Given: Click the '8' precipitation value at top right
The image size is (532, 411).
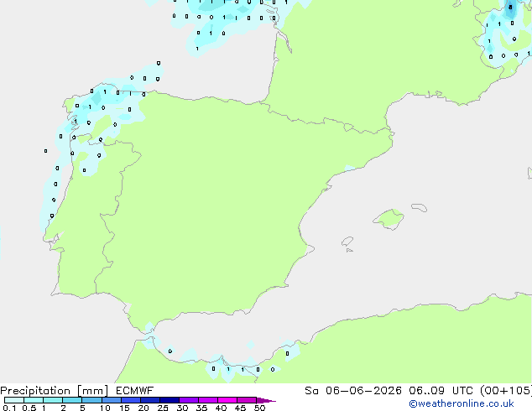Looking at the screenshot, I should tap(510, 7).
